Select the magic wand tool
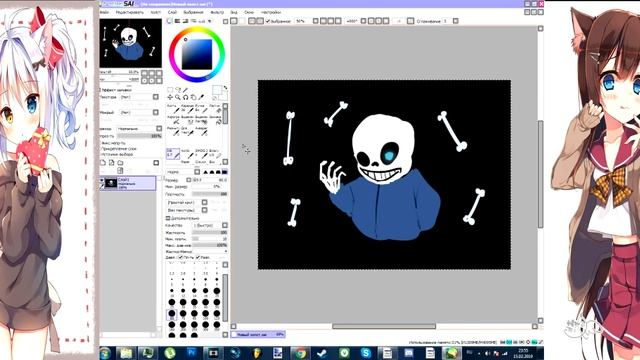The height and width of the screenshot is (360, 640). (186, 90)
